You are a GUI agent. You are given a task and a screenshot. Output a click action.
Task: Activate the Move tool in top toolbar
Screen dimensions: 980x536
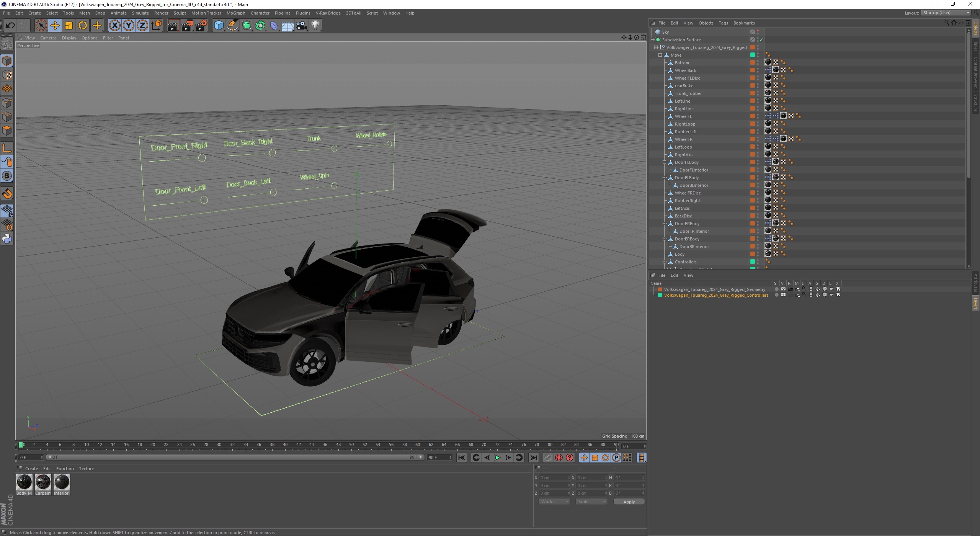pos(55,26)
